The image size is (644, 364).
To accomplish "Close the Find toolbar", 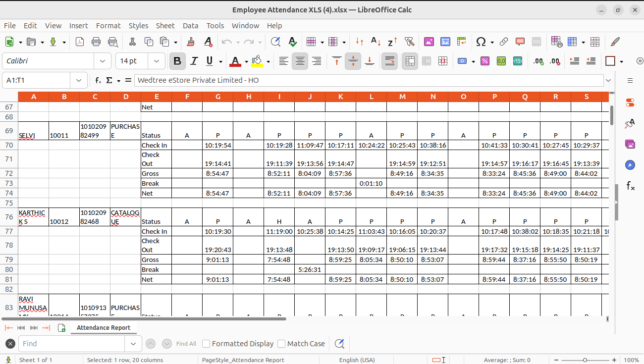I will tap(10, 344).
